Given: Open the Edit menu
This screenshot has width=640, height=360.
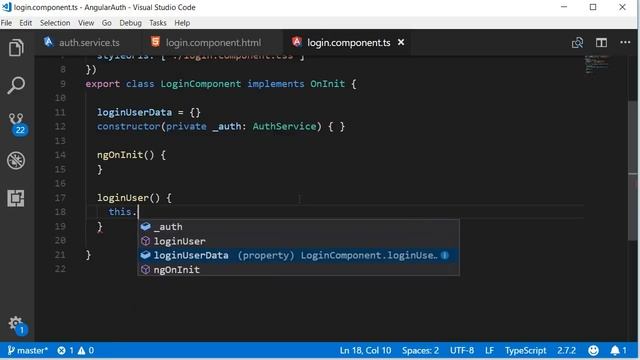Looking at the screenshot, I should coord(25,23).
